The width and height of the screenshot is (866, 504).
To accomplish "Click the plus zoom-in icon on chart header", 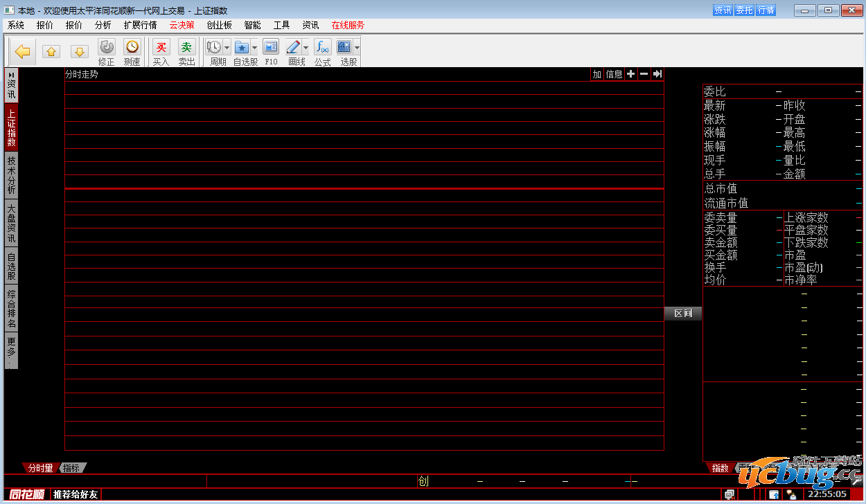I will [x=630, y=74].
